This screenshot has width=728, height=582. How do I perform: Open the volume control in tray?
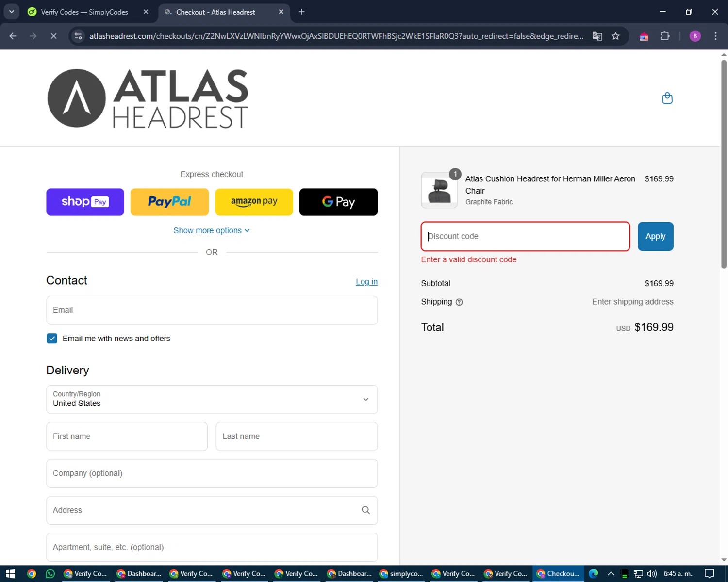tap(652, 574)
